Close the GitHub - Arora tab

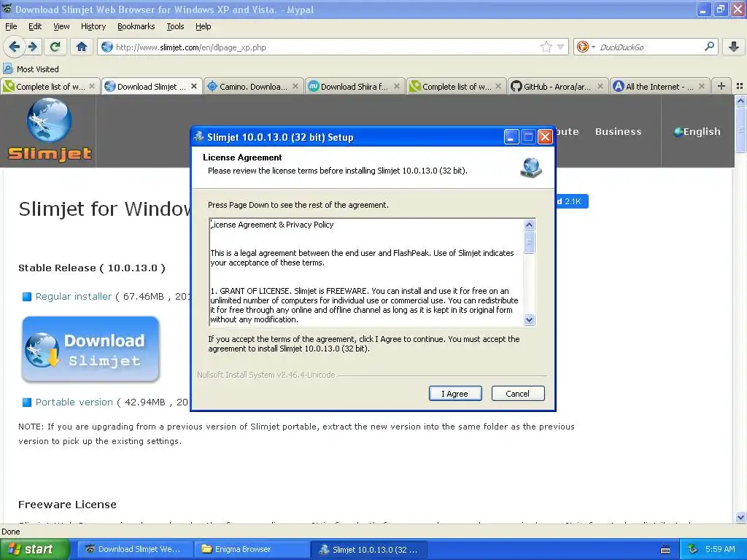(x=600, y=86)
